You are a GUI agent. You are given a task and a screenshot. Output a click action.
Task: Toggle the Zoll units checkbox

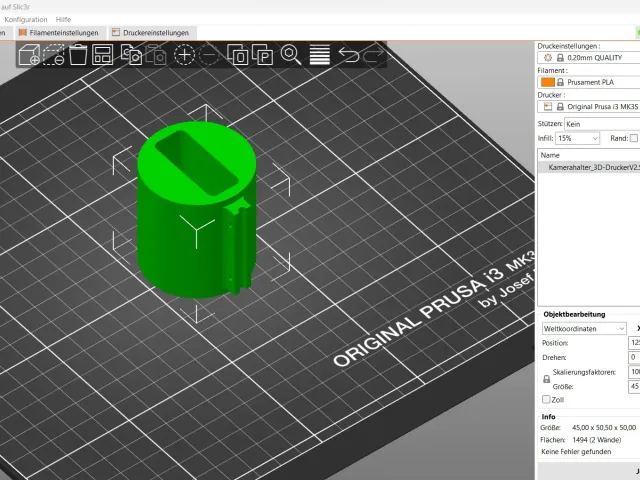(x=546, y=399)
